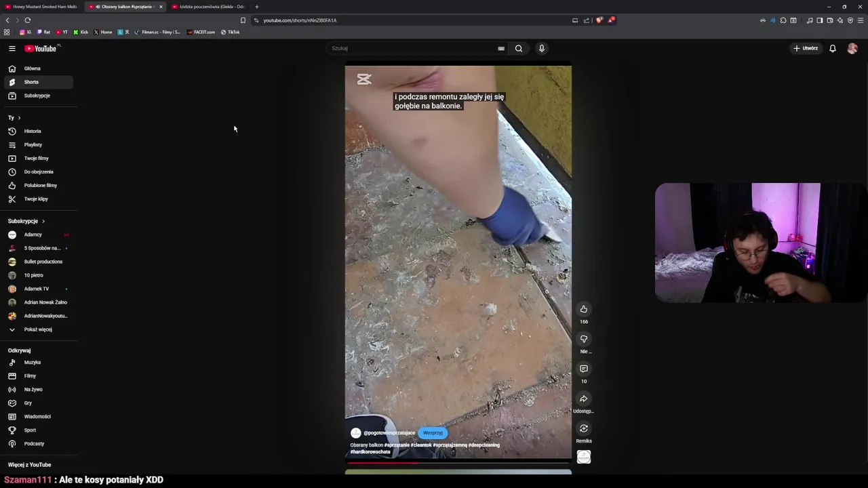Seek on the Short's red progress bar

pos(458,463)
